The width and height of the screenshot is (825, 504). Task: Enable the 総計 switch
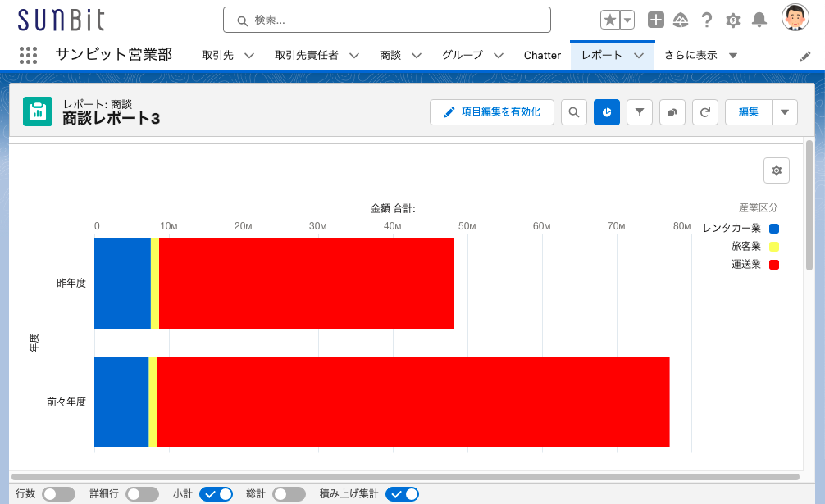point(289,494)
